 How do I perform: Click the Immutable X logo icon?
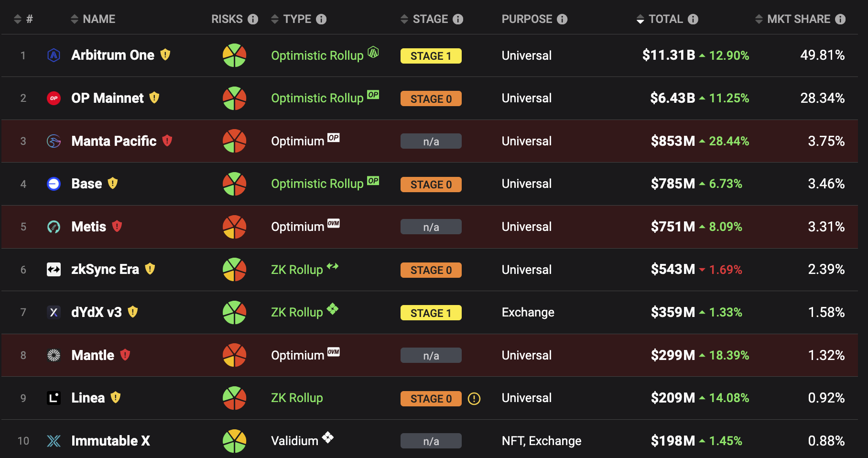54,441
